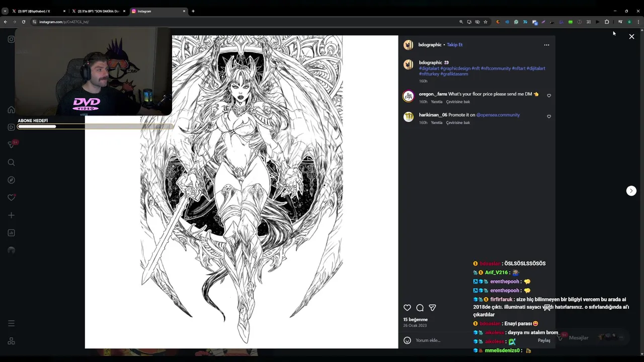Open post options three-dot menu
644x362 pixels.
546,45
